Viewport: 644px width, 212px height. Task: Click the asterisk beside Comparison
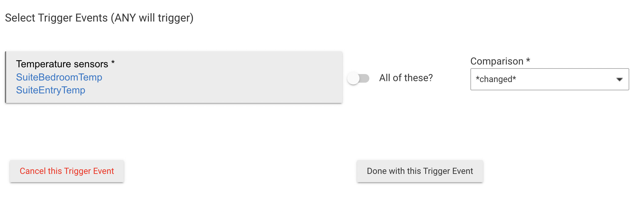[528, 60]
